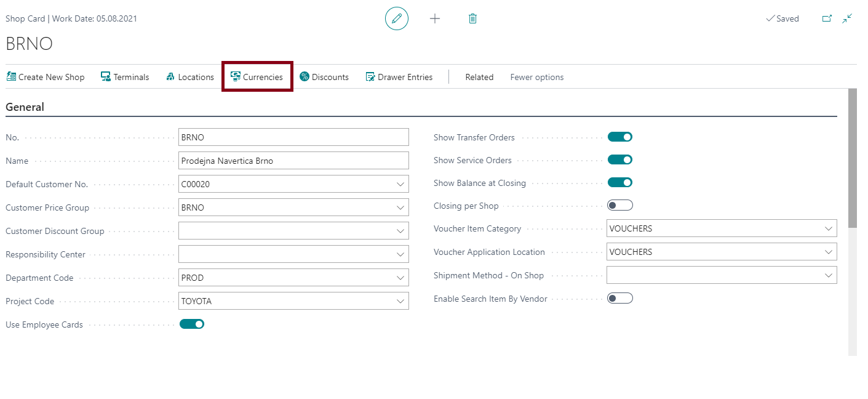Disable Show Balance at Closing

click(x=620, y=182)
